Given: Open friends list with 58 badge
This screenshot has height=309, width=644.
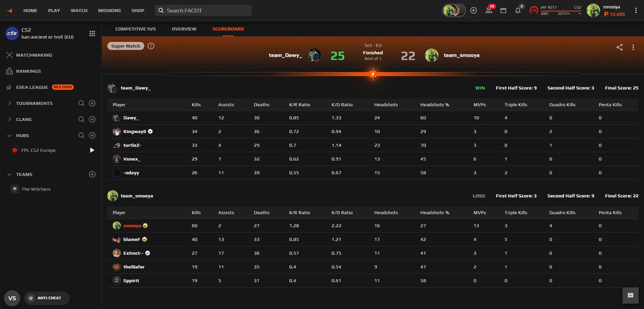Looking at the screenshot, I should [x=489, y=10].
